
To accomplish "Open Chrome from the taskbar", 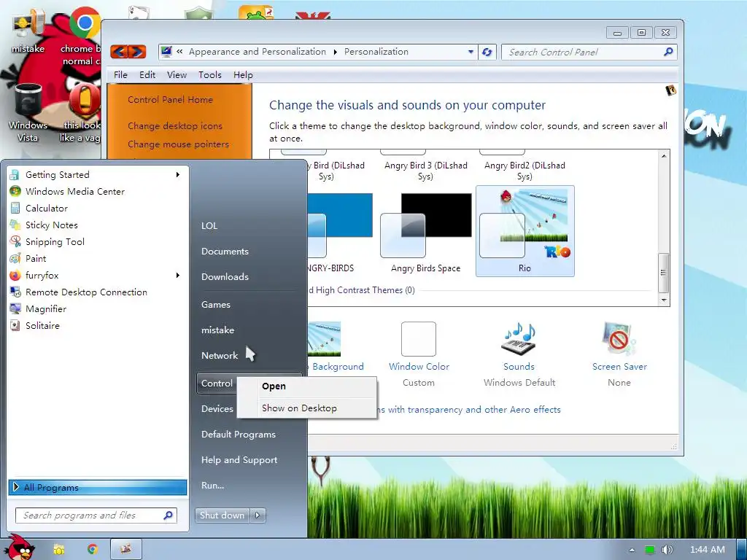I will click(x=93, y=549).
